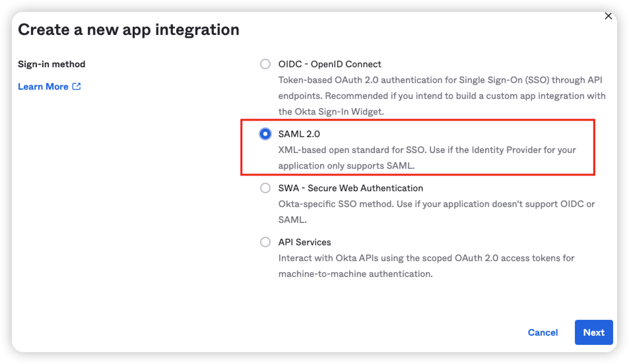The image size is (629, 364).
Task: Pick API Services as the sign-in method
Action: [265, 242]
